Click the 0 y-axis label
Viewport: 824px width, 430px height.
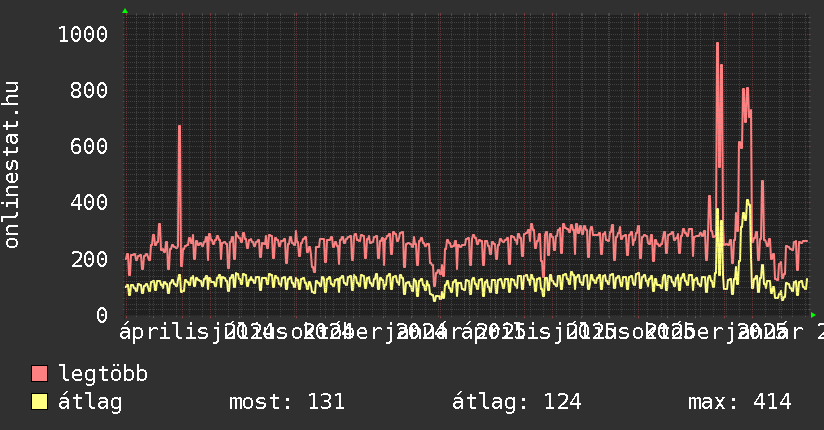[x=101, y=315]
